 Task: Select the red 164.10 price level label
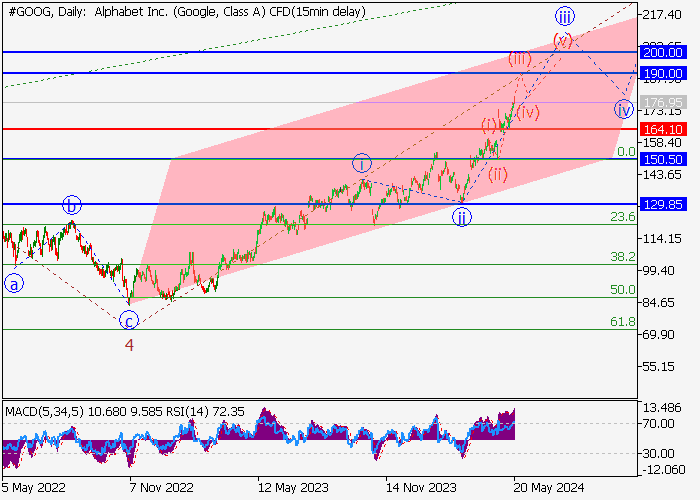[x=663, y=129]
